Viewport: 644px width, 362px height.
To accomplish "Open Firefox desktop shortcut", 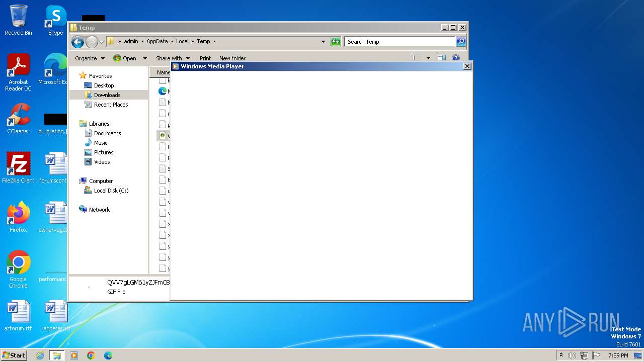I will coord(18,217).
